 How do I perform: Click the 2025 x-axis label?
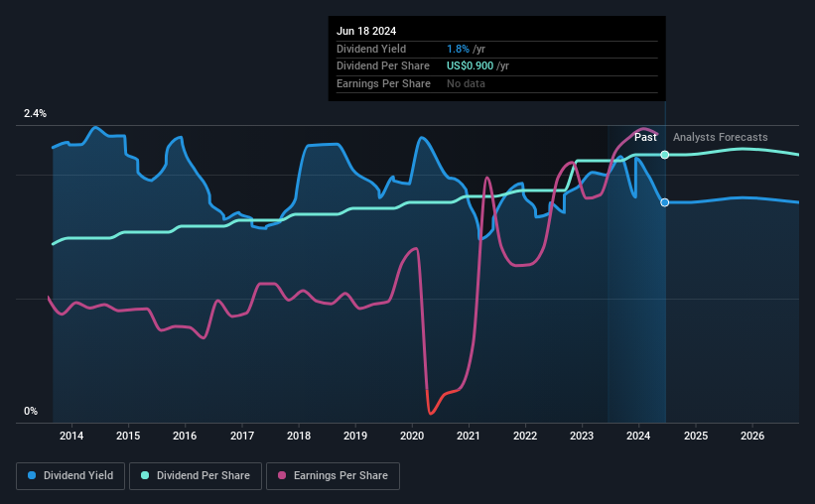696,436
